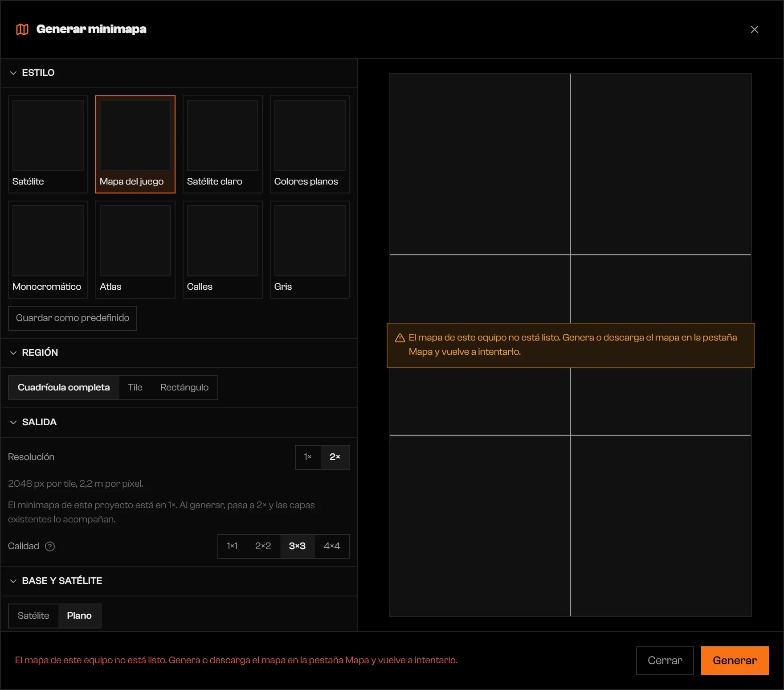This screenshot has height=690, width=784.
Task: Select the Gris style
Action: click(x=310, y=250)
